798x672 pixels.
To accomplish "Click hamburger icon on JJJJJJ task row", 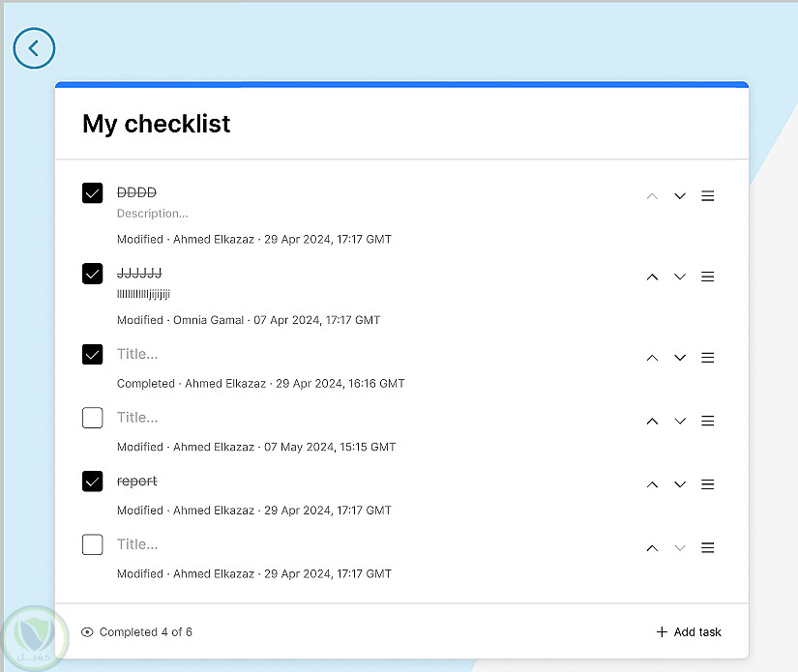I will (708, 277).
